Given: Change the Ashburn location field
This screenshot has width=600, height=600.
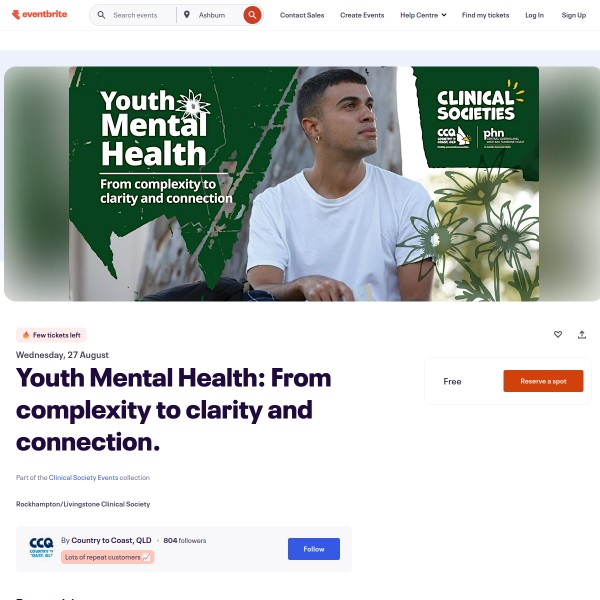Looking at the screenshot, I should point(216,15).
